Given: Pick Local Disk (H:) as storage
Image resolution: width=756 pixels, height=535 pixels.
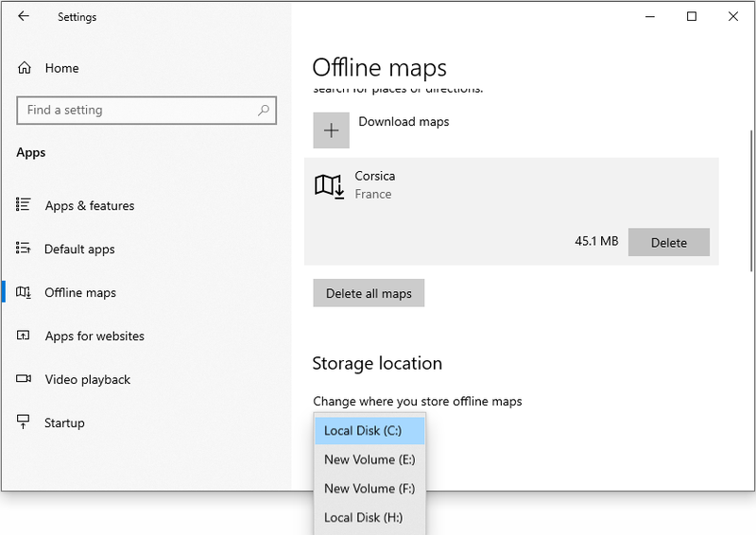Looking at the screenshot, I should pos(369,517).
